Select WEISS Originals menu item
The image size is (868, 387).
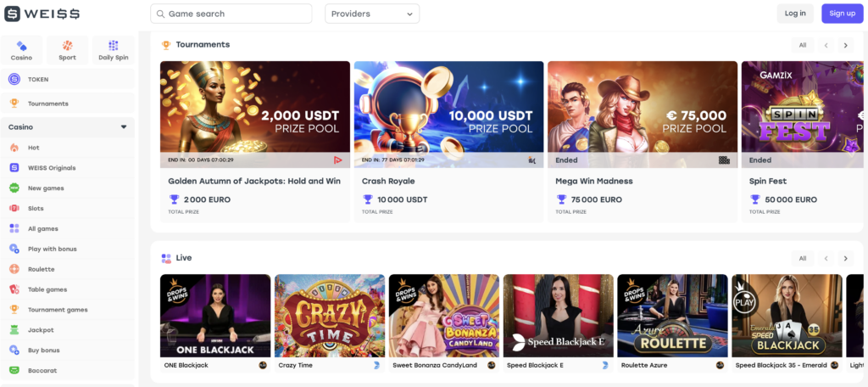[x=68, y=168]
